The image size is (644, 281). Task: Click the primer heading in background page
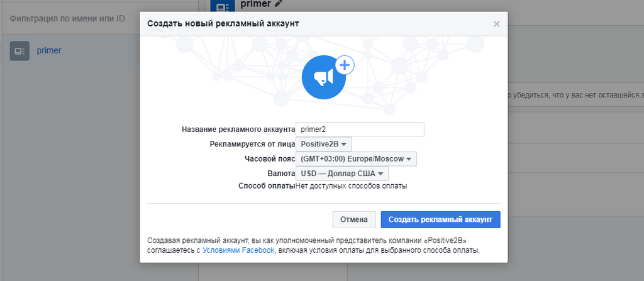pos(255,4)
